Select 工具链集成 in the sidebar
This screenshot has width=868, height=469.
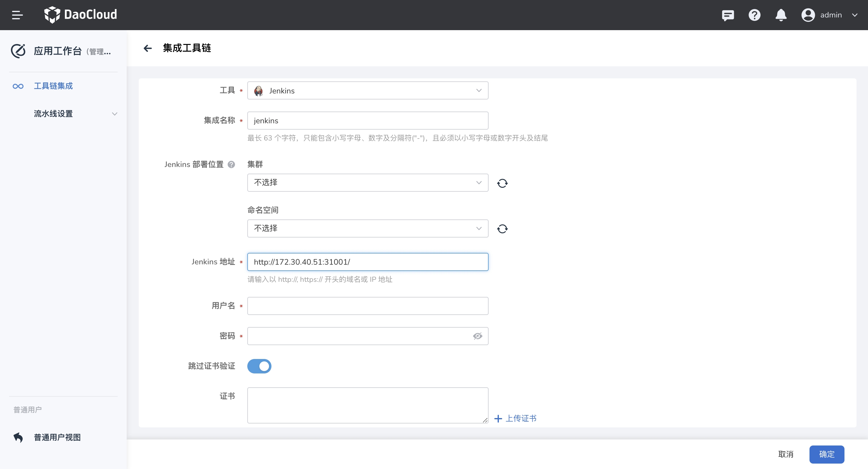pos(53,86)
